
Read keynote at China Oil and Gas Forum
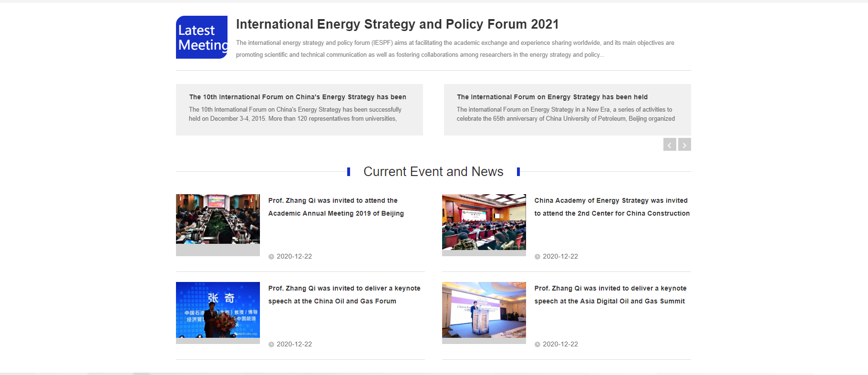[344, 295]
